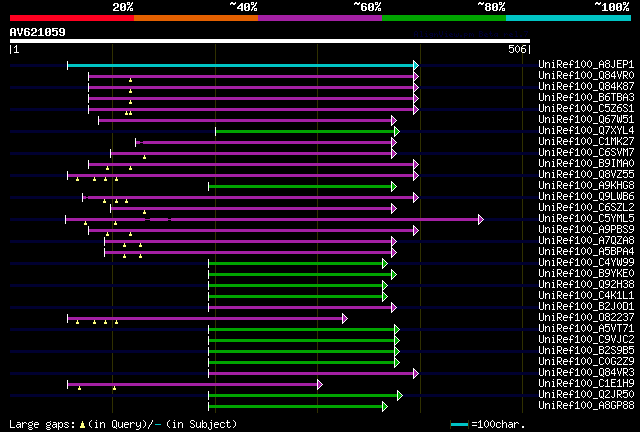This screenshot has width=640, height=432.
Task: Click the UniRef100_Q8VZ55 label
Action: pyautogui.click(x=586, y=175)
